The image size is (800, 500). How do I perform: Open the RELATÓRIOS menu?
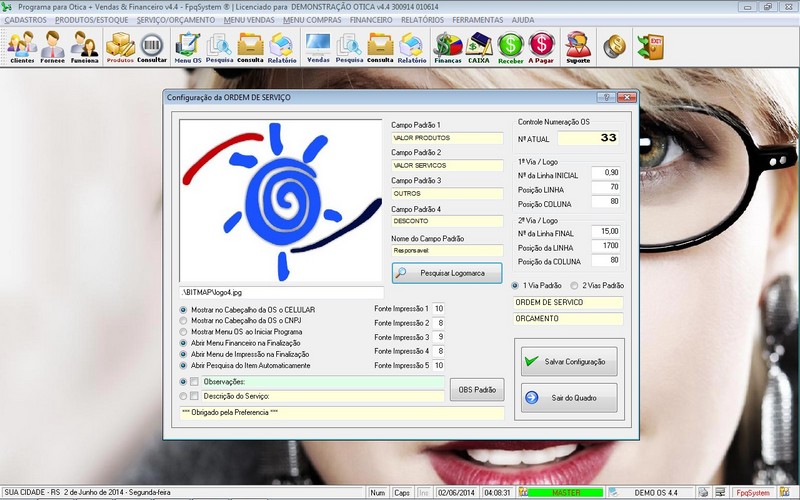pos(422,19)
